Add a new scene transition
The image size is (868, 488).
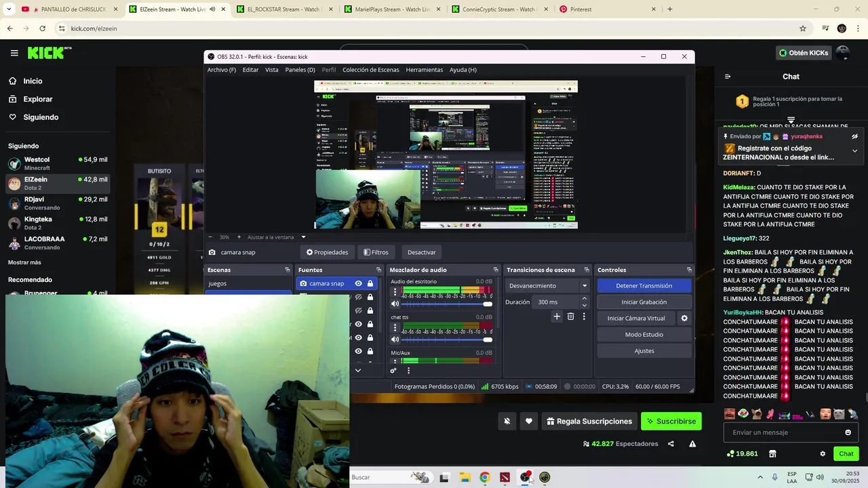point(557,317)
